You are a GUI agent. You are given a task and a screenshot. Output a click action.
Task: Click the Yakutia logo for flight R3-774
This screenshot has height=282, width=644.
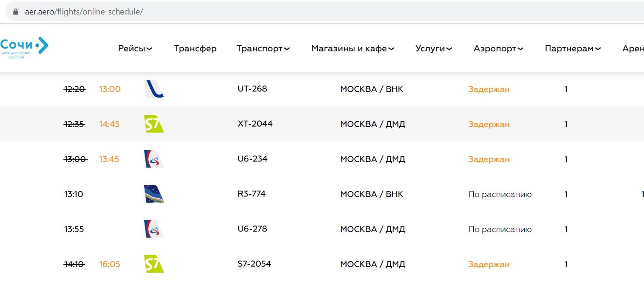click(x=154, y=194)
